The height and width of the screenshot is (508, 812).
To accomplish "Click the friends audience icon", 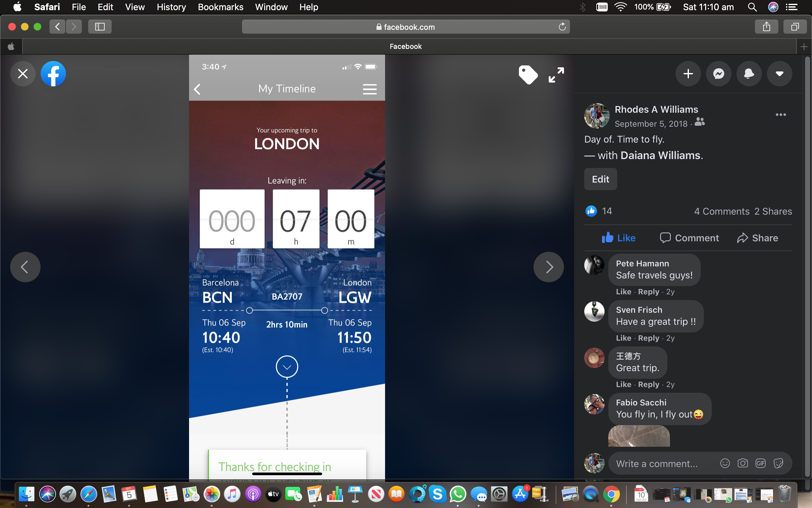I will 700,122.
